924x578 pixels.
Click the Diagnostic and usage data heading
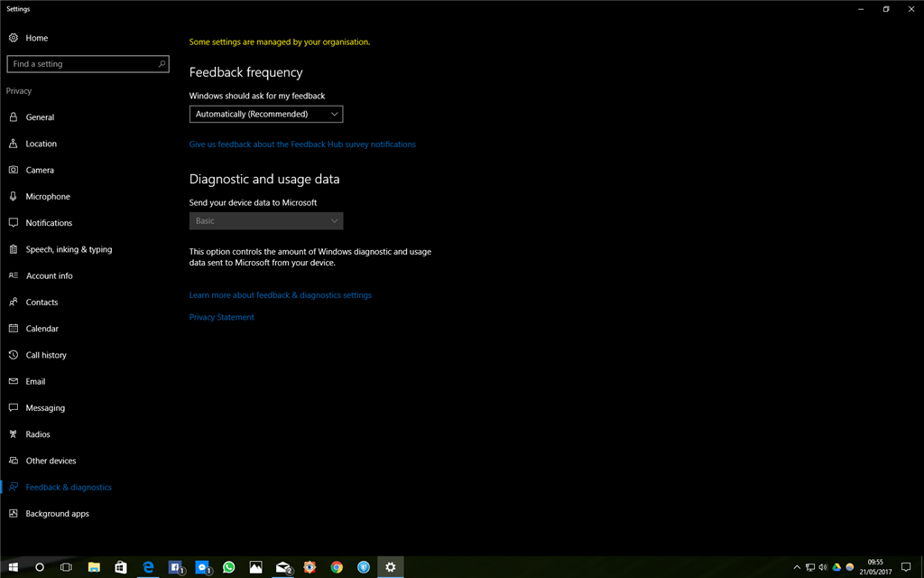point(264,180)
